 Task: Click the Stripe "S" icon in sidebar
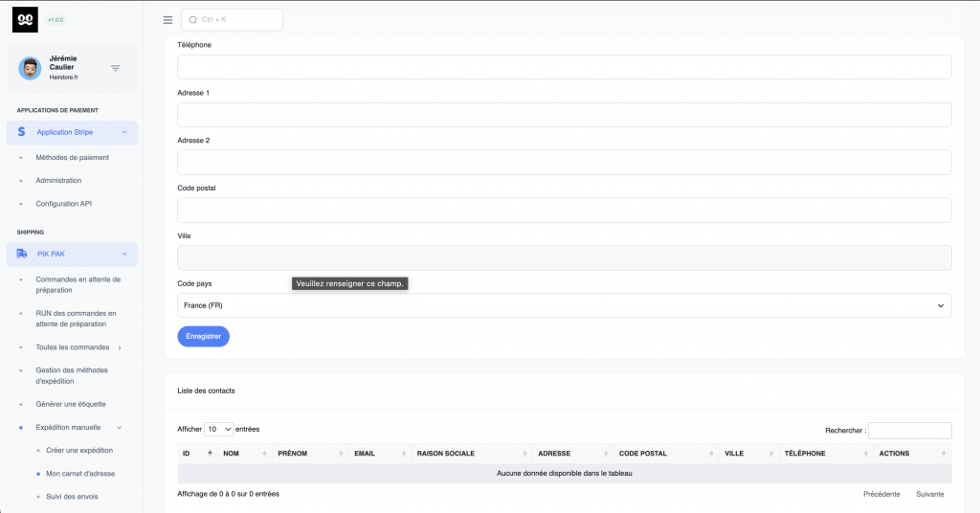(22, 132)
